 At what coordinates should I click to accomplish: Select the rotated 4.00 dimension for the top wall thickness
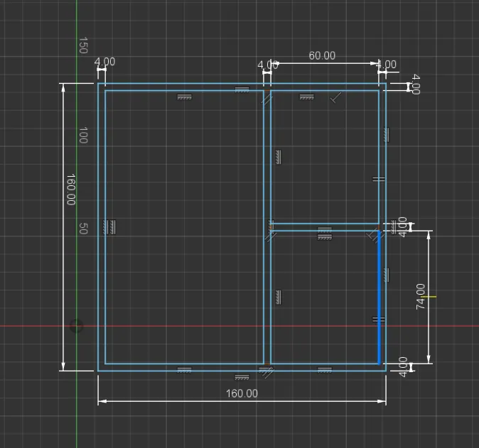416,84
